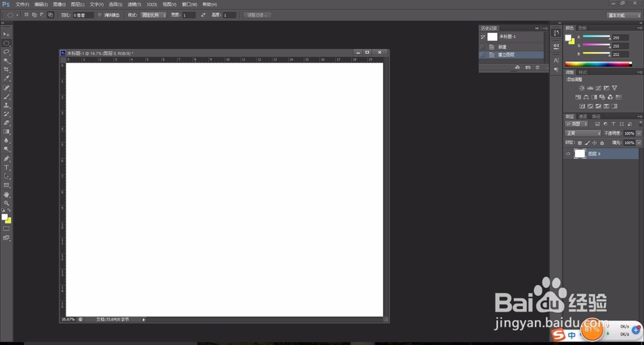Select the Rectangle shape tool
Viewport: 644px width, 345px height.
[x=6, y=185]
